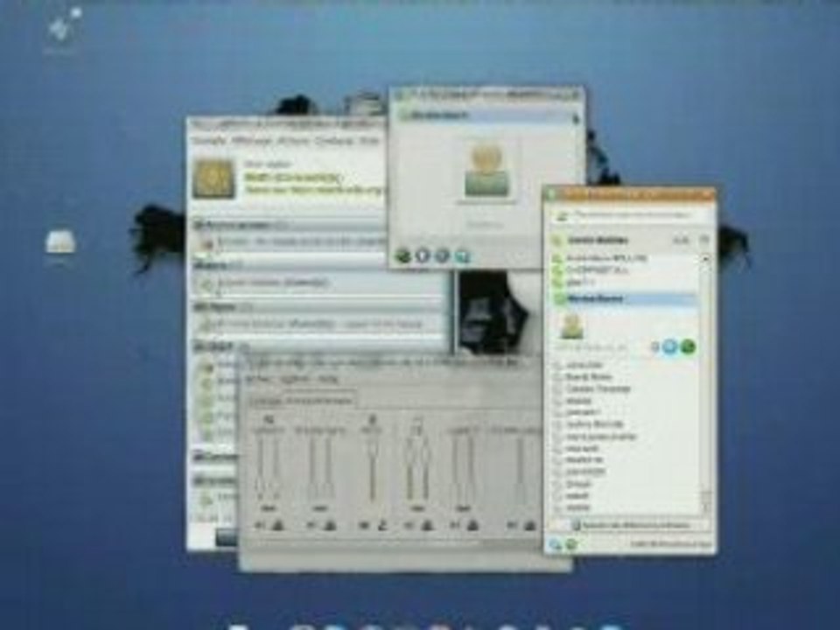This screenshot has height=630, width=840.
Task: Click the rightmost channel's volume slider in the mixer
Action: (x=520, y=469)
